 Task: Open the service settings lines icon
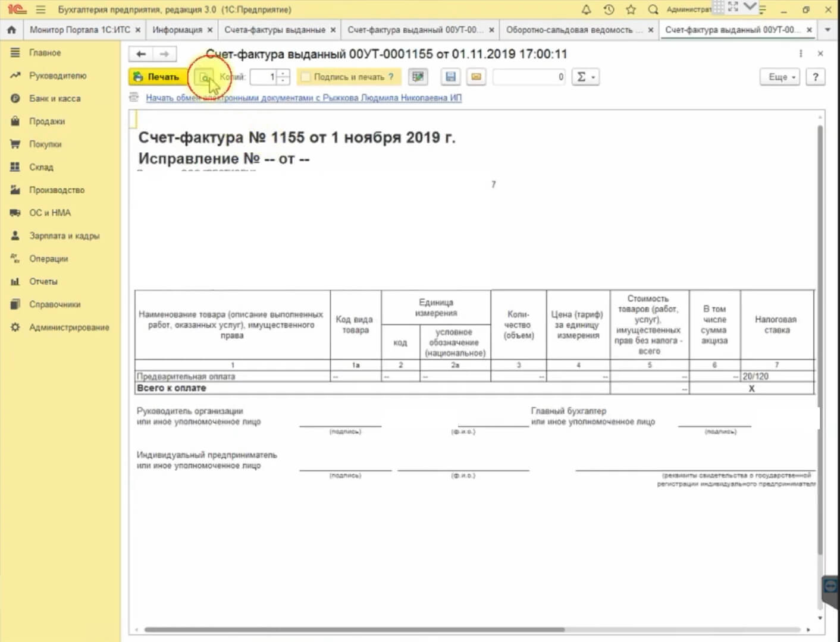point(763,10)
